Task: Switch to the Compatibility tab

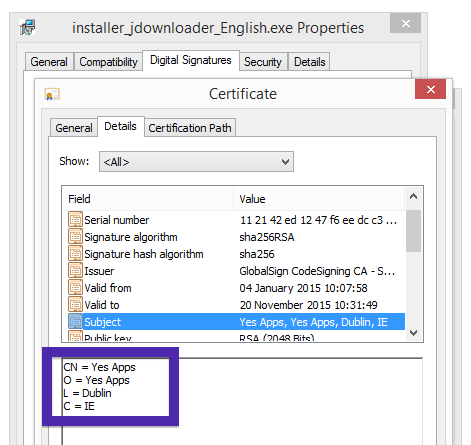Action: point(108,62)
